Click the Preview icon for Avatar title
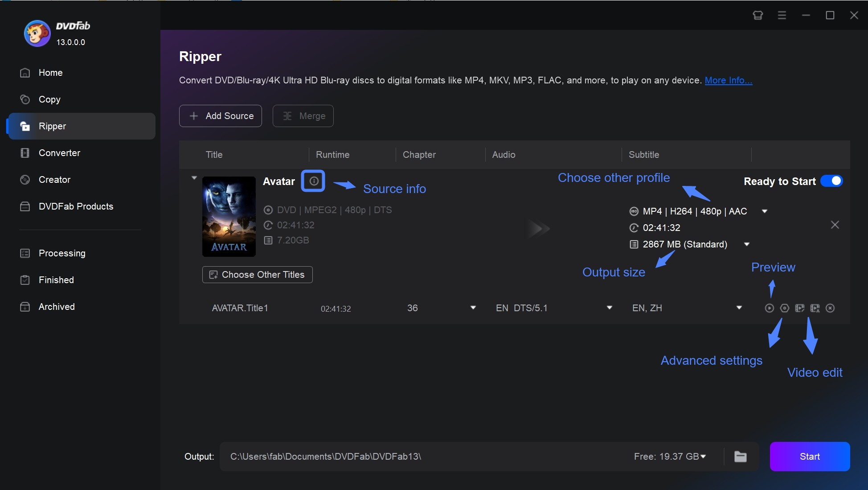 pyautogui.click(x=770, y=307)
